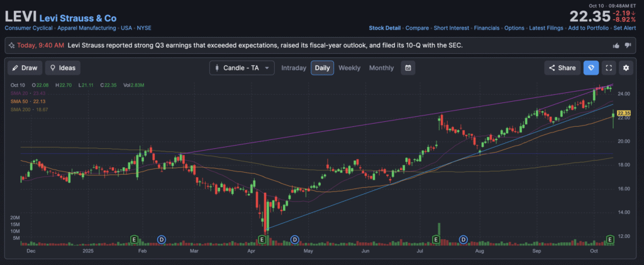Enter fullscreen chart mode
This screenshot has width=644, height=265.
tap(608, 68)
